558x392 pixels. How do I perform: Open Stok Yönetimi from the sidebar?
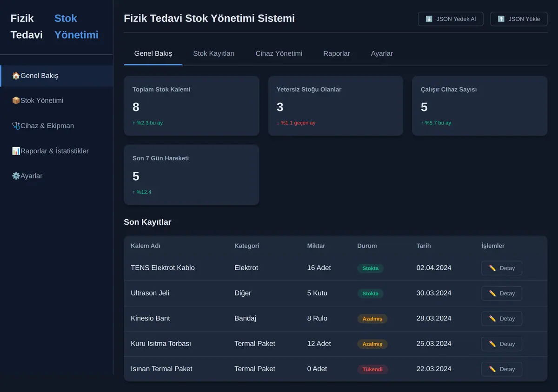(x=56, y=101)
